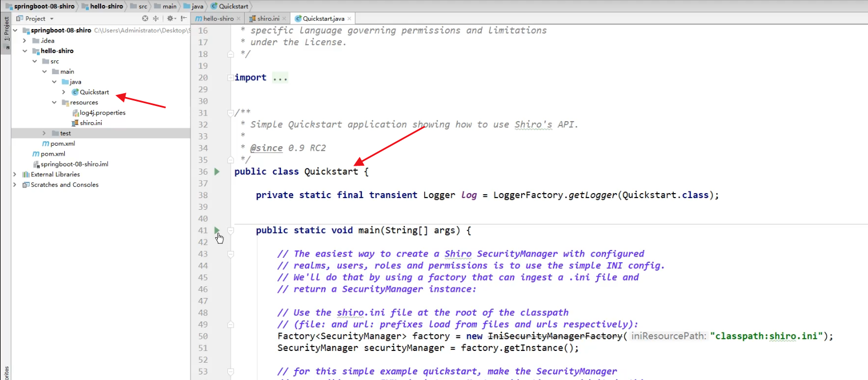
Task: Expand Scratches and Consoles node
Action: 15,185
